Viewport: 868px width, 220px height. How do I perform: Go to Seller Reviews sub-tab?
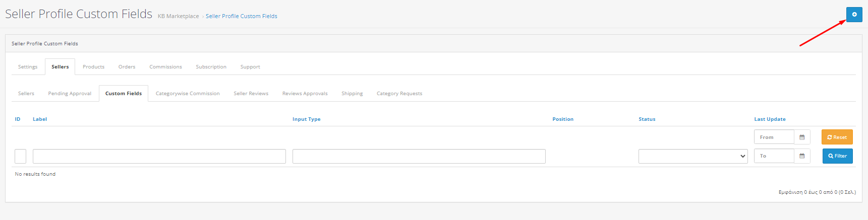[251, 94]
